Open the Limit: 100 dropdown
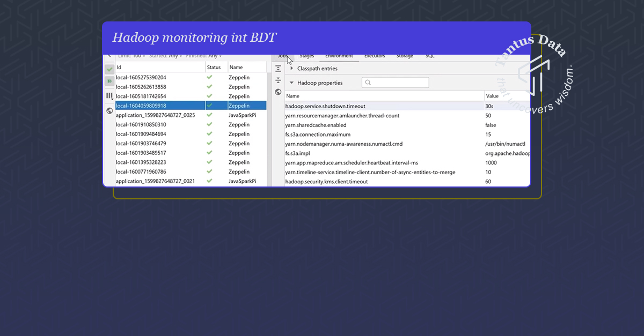 [x=131, y=56]
